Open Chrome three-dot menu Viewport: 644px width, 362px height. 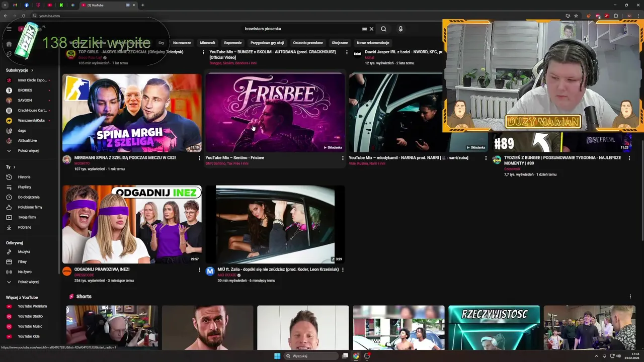pos(638,16)
